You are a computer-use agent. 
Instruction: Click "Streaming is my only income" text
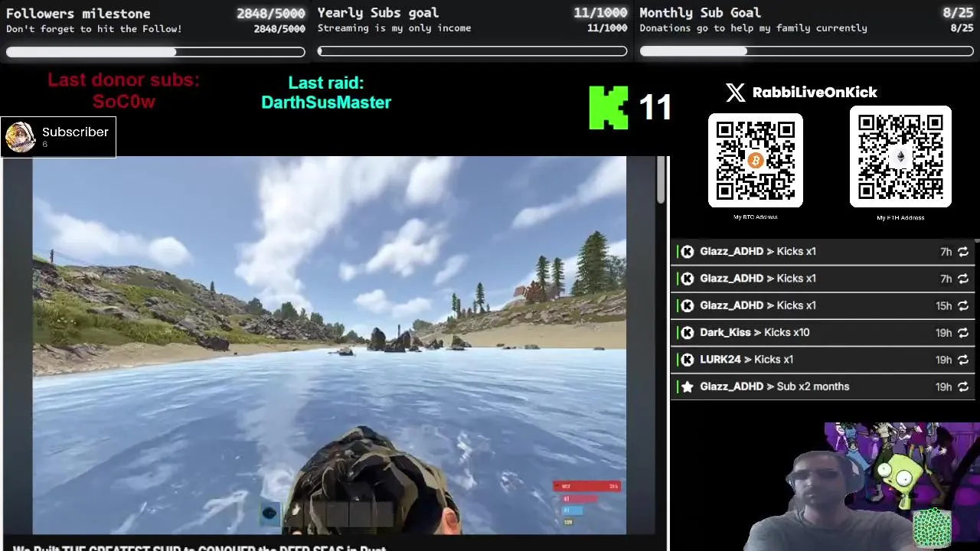pos(394,28)
